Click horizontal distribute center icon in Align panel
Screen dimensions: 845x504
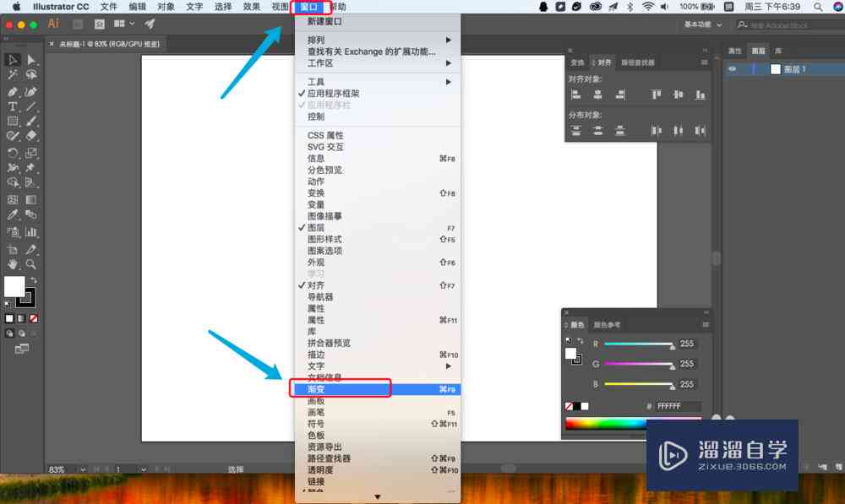(x=678, y=131)
